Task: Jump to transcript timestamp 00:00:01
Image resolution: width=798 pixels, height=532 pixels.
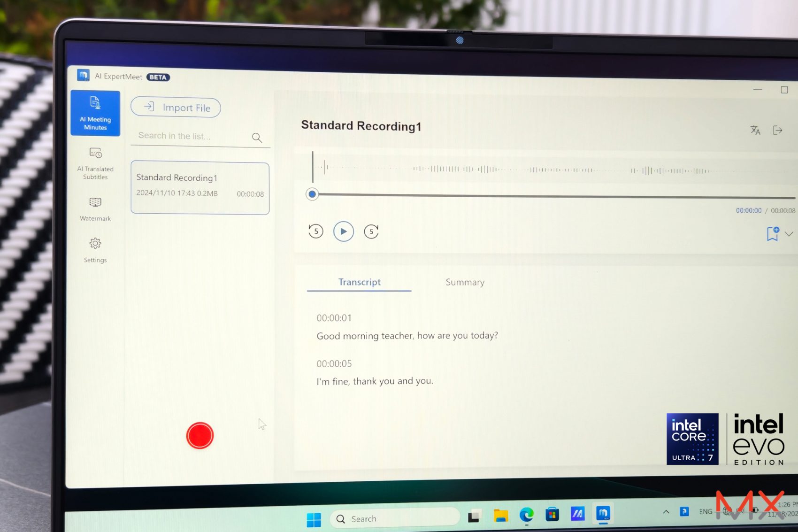Action: [334, 318]
